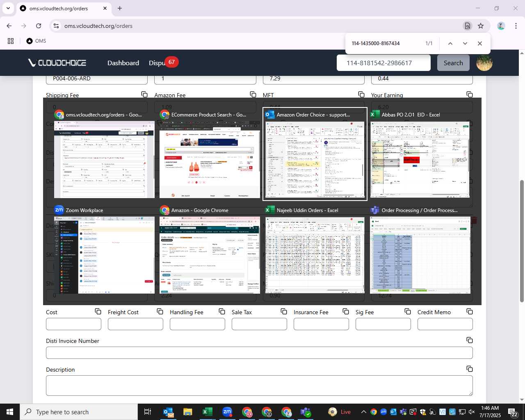Open the user avatar menu in OMS

(484, 63)
